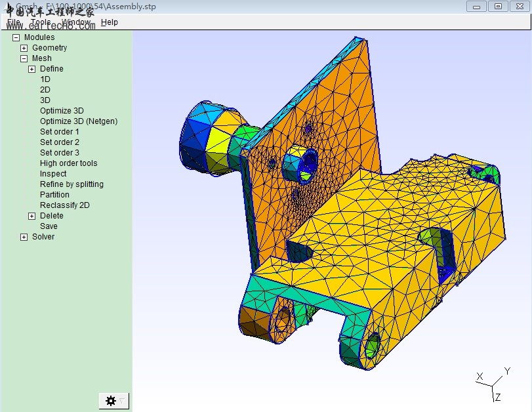Viewport: 532px width, 412px height.
Task: Collapse the Modules tree node
Action: pos(16,37)
